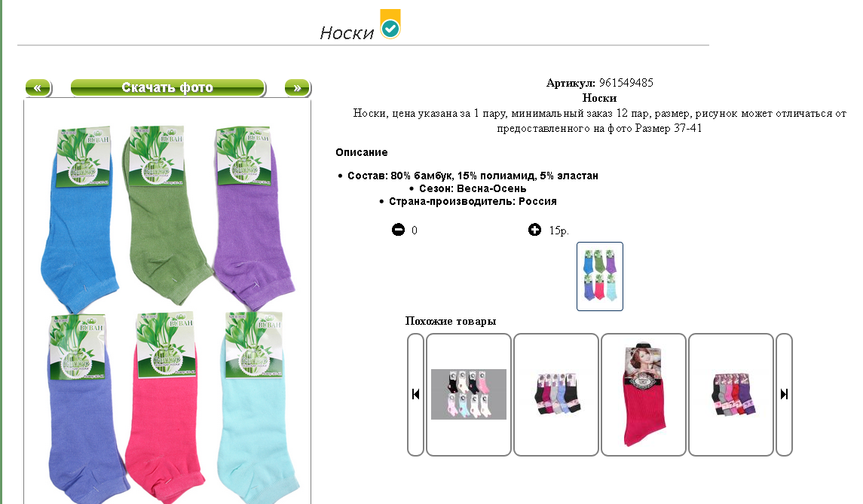Image resolution: width=863 pixels, height=504 pixels.
Task: Open similar product single crimson sock
Action: click(644, 395)
